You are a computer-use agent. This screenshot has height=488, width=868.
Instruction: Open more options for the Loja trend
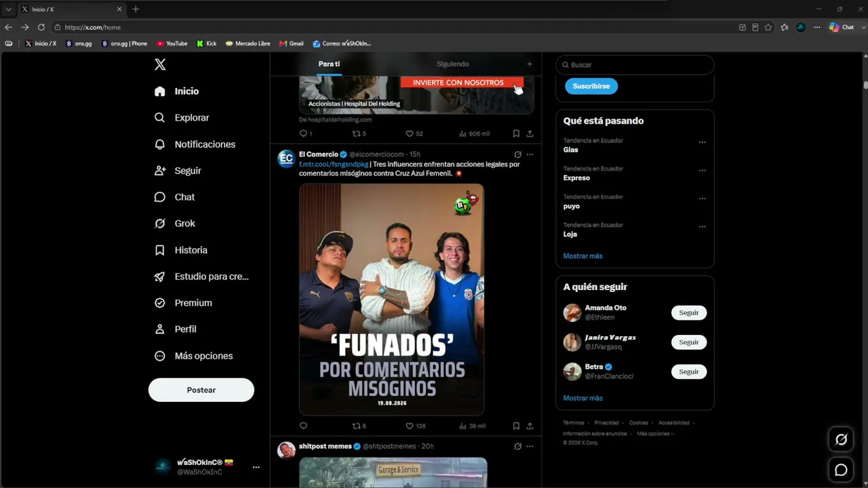(703, 226)
